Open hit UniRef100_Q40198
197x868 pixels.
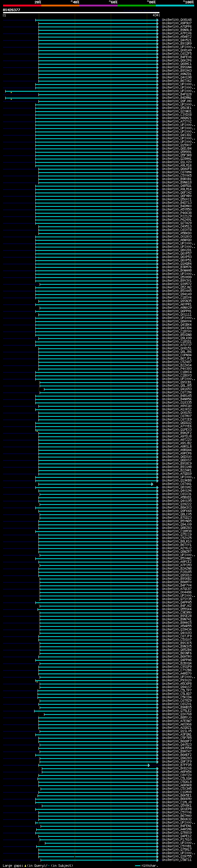coord(177,78)
